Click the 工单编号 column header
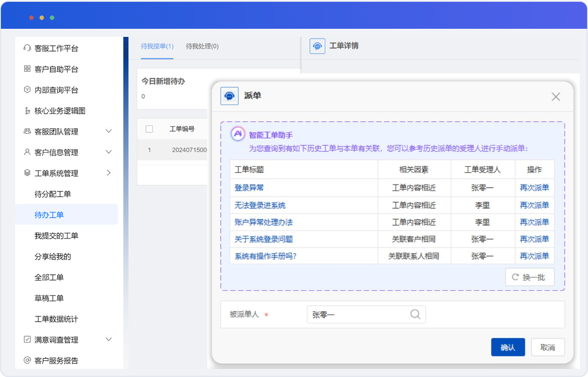Viewport: 588px width, 377px height. point(182,129)
